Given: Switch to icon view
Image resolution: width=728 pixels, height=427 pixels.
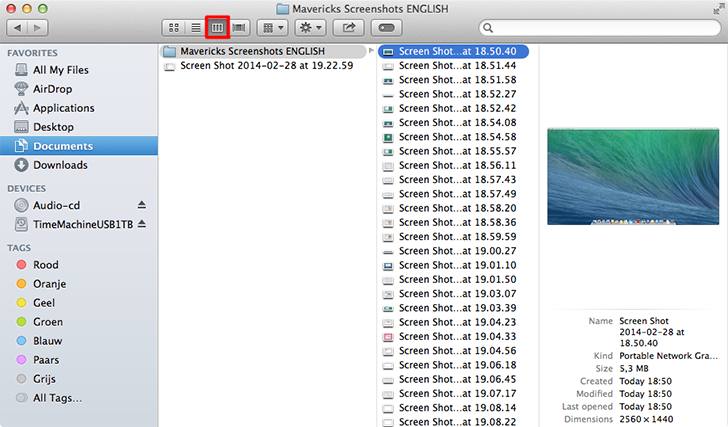Looking at the screenshot, I should pos(174,28).
